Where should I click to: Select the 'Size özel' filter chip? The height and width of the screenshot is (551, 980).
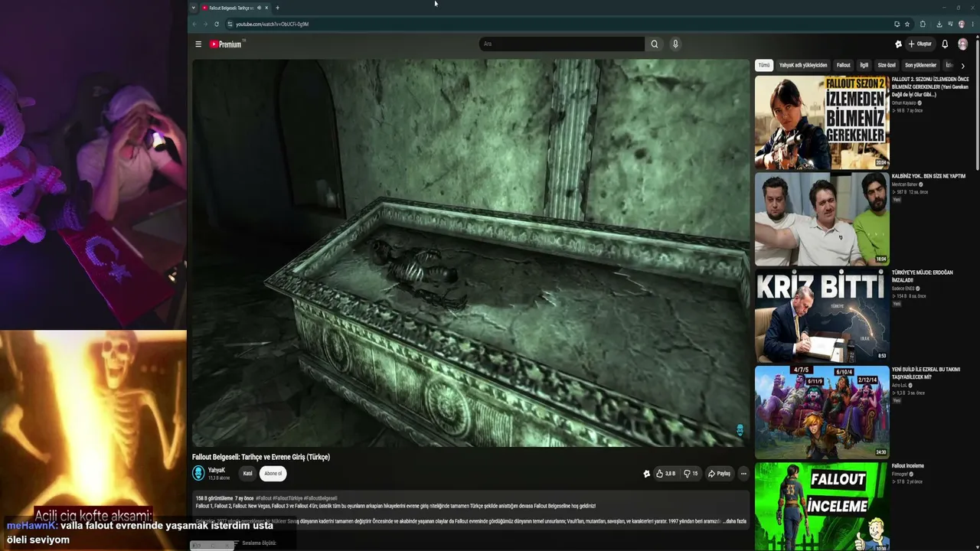coord(887,66)
